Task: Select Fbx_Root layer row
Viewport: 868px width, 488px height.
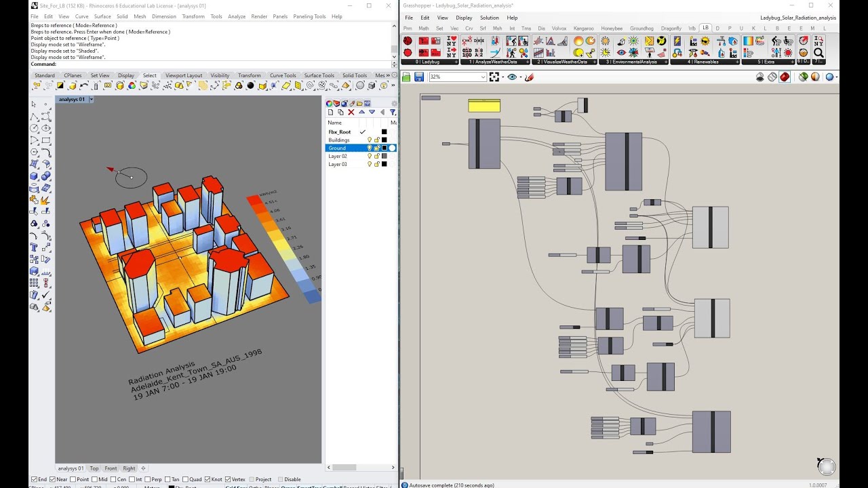Action: (x=361, y=131)
